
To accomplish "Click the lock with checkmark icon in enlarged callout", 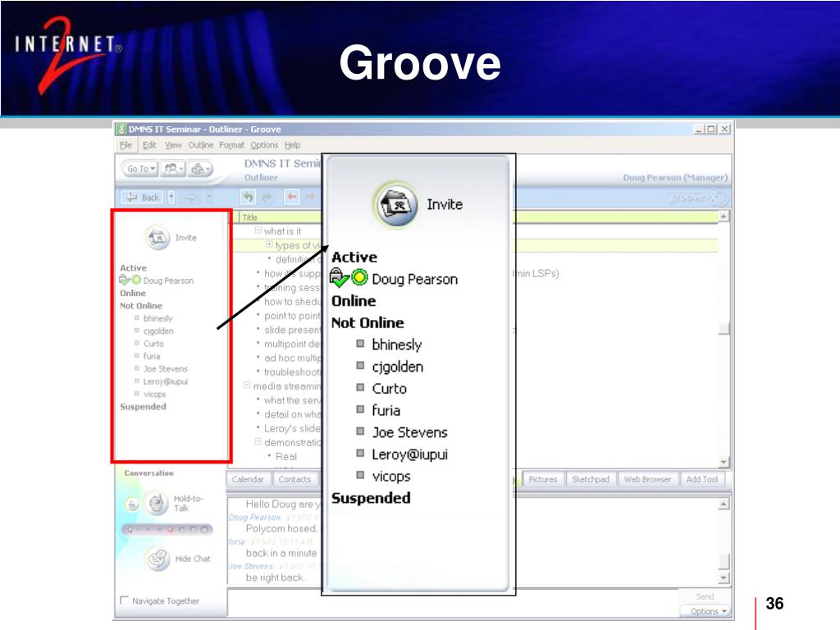I will coord(339,277).
